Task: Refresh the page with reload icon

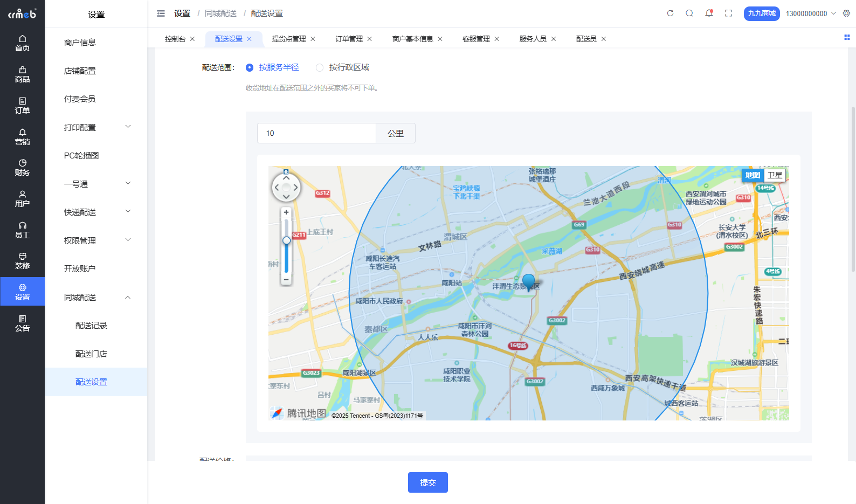Action: [670, 13]
